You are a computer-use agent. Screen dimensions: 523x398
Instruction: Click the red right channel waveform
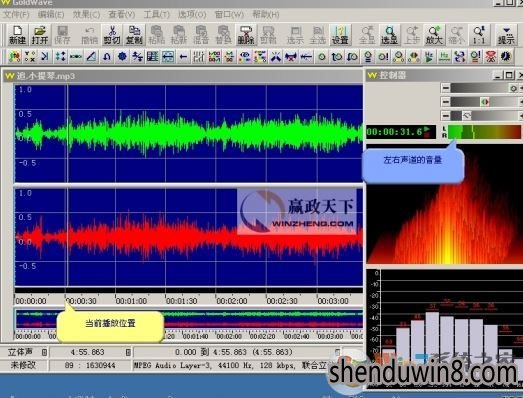188,238
